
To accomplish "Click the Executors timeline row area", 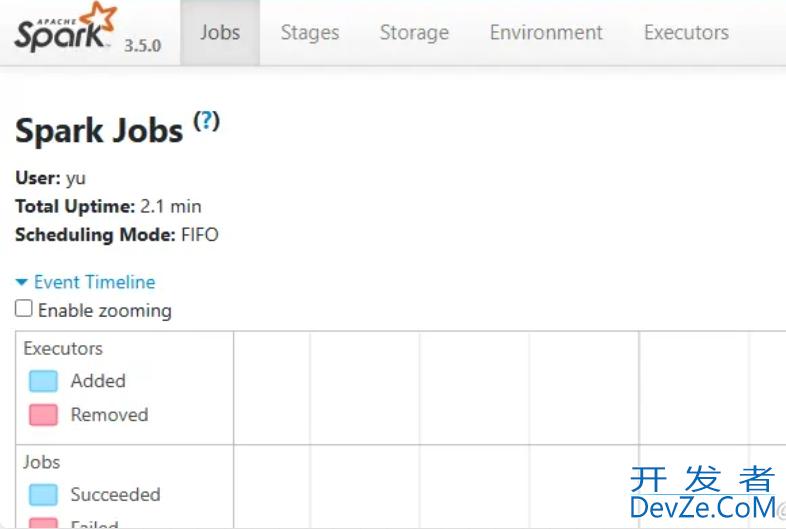I will tap(509, 388).
